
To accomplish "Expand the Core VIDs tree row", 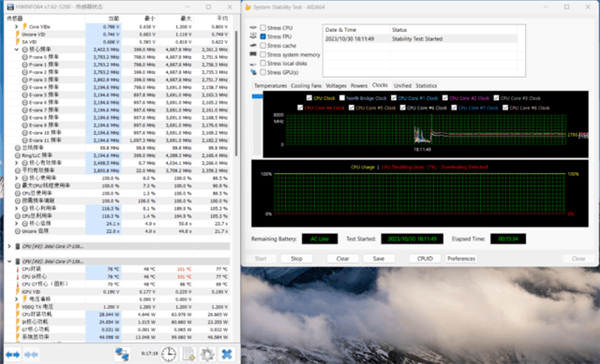I will tap(16, 26).
